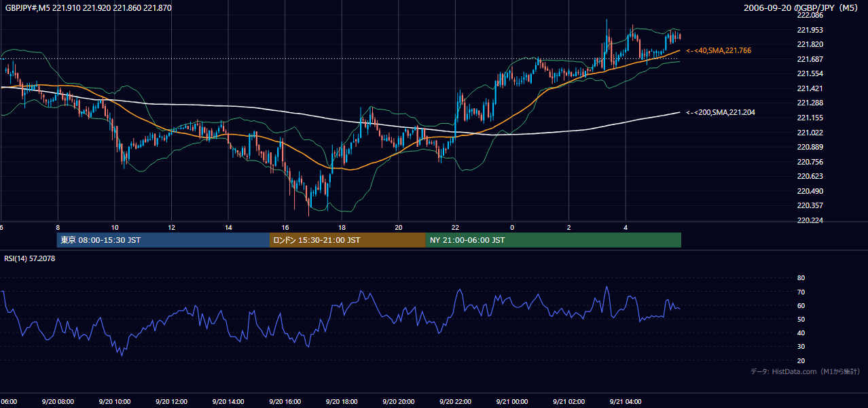This screenshot has width=868, height=408.
Task: Click price axis value 220.490
Action: [x=810, y=191]
